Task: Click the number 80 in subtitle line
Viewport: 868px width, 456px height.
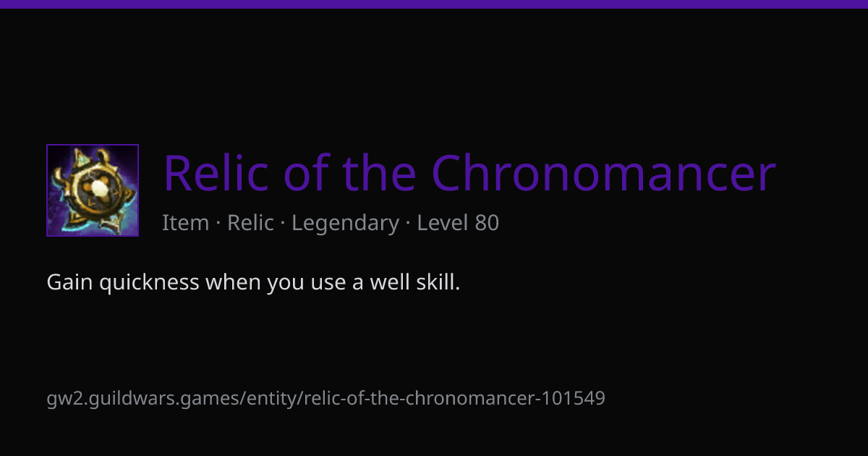Action: (487, 223)
